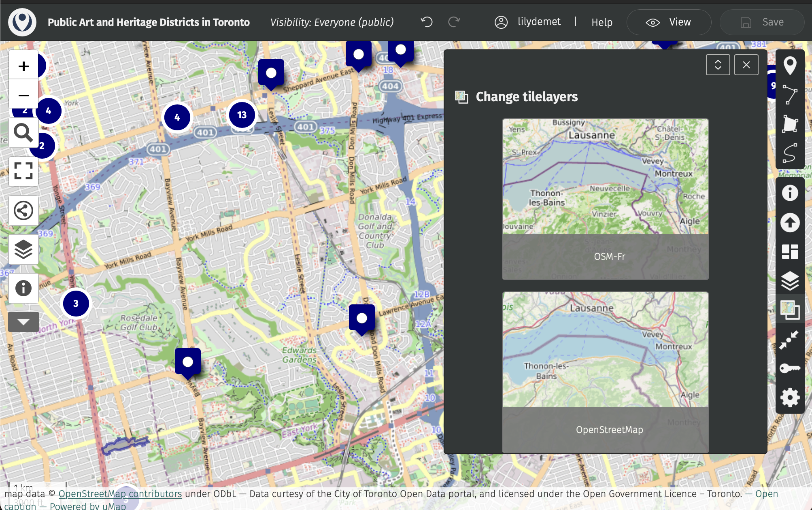Open the Help menu
Viewport: 812px width, 510px height.
pos(602,22)
